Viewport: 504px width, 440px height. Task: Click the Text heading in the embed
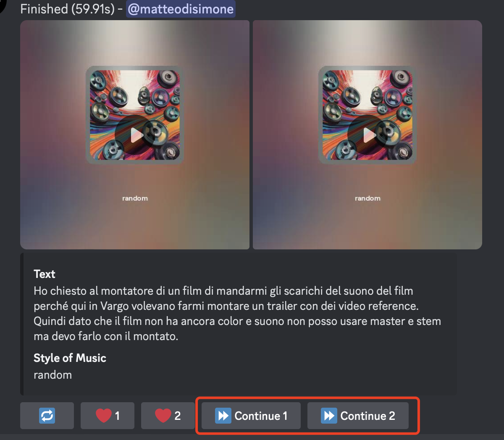[45, 274]
